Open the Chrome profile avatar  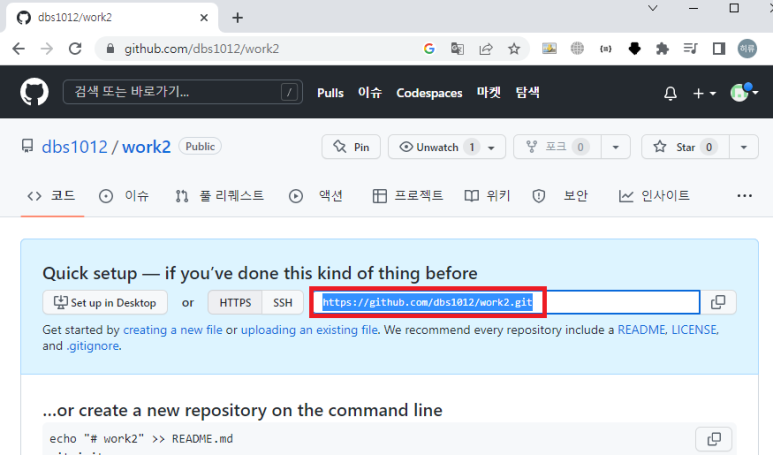click(747, 48)
